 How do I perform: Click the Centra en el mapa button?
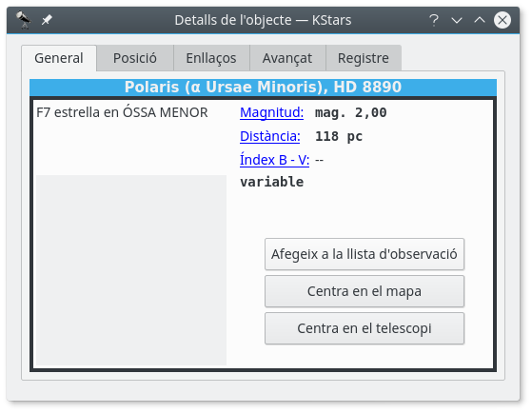click(x=365, y=291)
